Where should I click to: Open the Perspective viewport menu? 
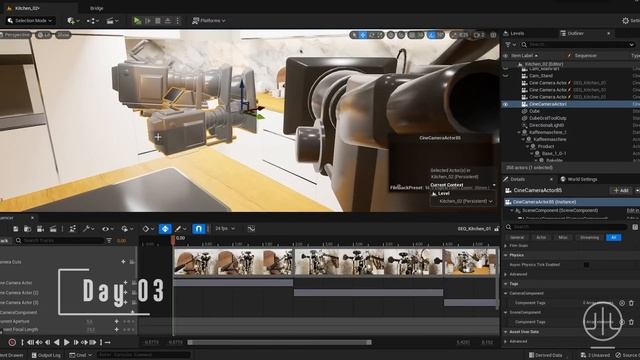pos(16,35)
